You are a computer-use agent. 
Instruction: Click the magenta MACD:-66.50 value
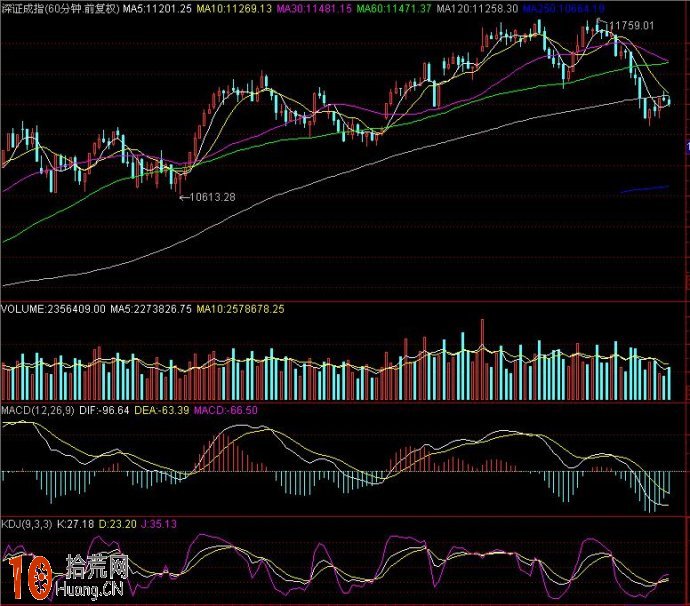(226, 410)
